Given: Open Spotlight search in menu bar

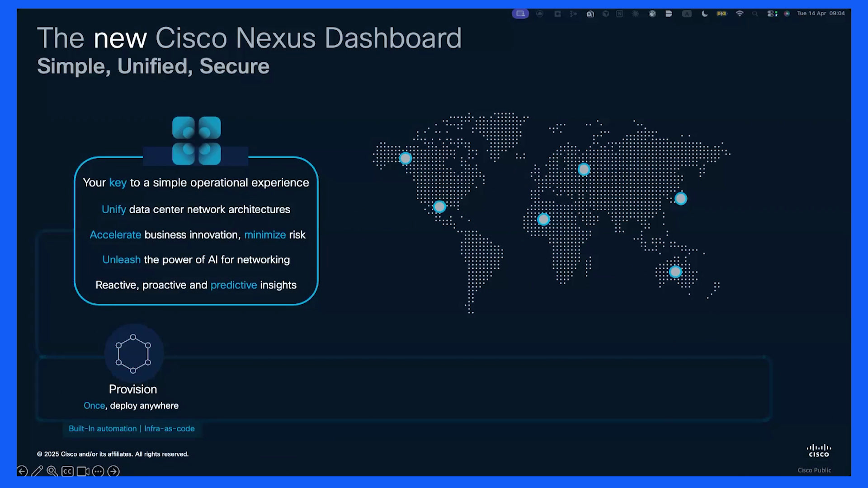Looking at the screenshot, I should tap(755, 14).
